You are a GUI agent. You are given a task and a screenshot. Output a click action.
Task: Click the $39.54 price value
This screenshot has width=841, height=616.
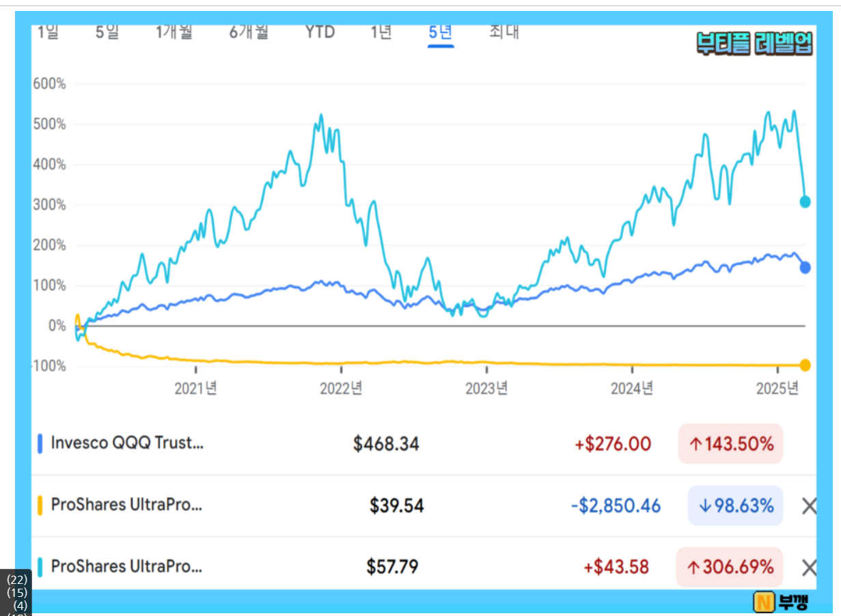[x=397, y=506]
